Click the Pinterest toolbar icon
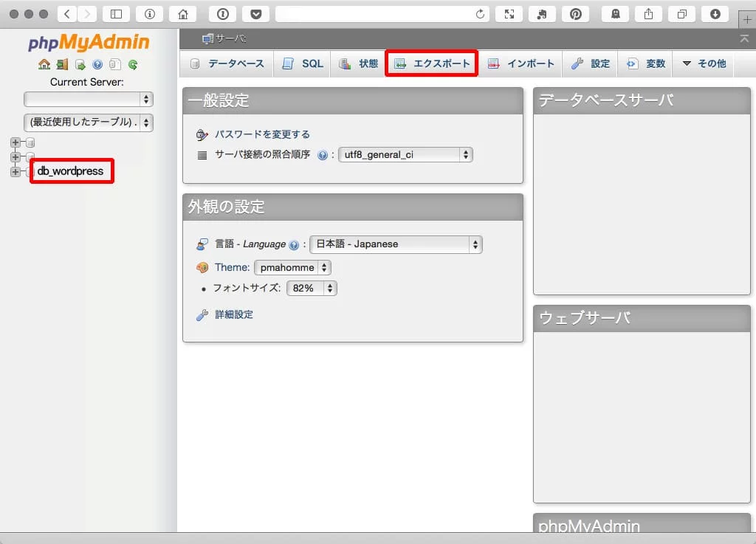This screenshot has height=544, width=756. 576,14
